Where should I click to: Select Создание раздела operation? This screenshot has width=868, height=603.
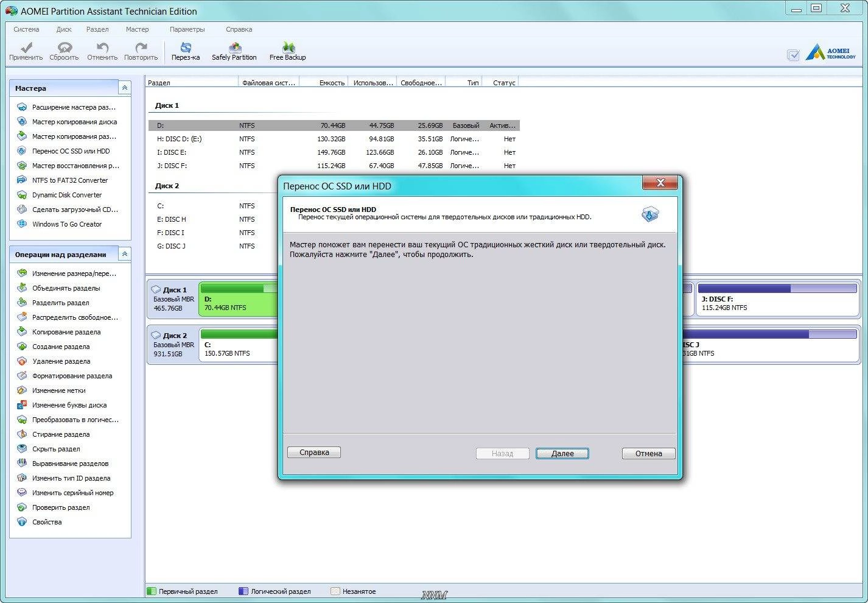pyautogui.click(x=54, y=347)
